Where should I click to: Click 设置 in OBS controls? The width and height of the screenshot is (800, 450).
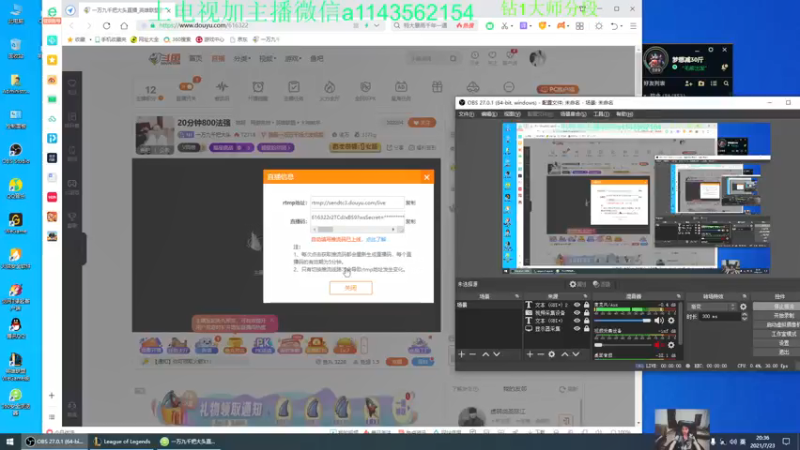777,343
